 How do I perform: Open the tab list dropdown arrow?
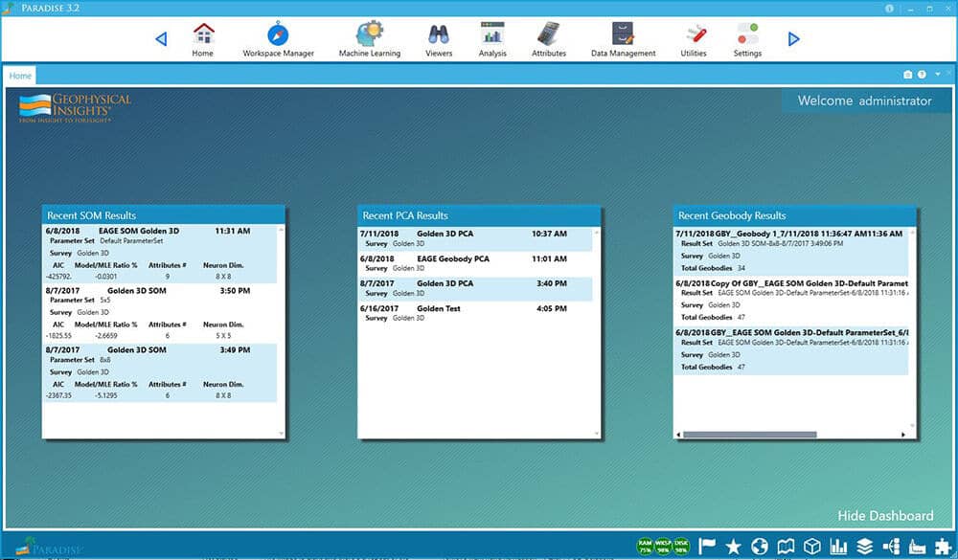[938, 75]
